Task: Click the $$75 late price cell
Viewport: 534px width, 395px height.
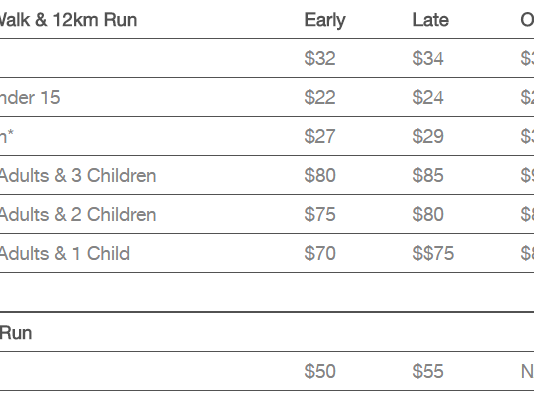Action: pyautogui.click(x=433, y=253)
